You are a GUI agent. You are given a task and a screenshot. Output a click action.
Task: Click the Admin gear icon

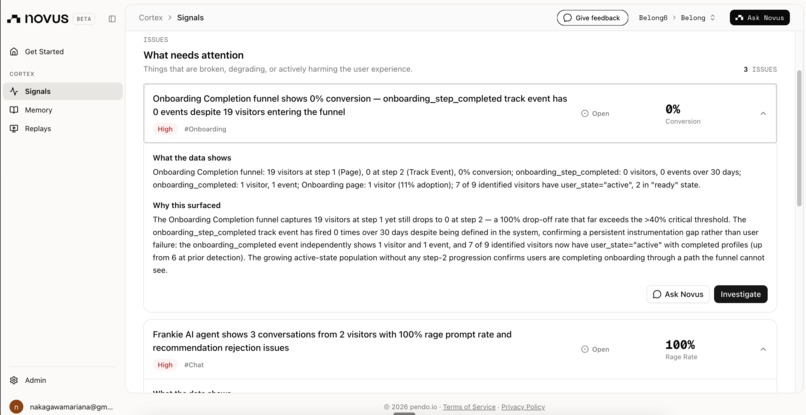[x=14, y=381]
